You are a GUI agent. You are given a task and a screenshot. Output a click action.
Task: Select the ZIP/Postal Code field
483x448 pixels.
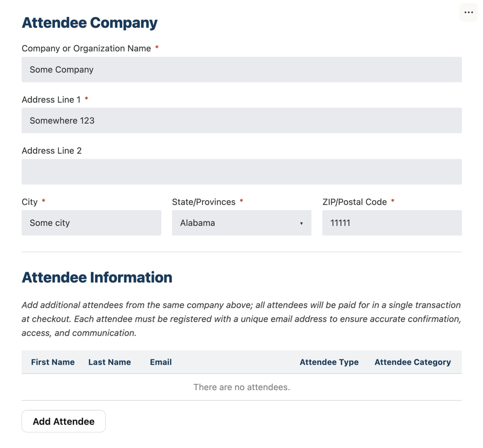coord(392,223)
